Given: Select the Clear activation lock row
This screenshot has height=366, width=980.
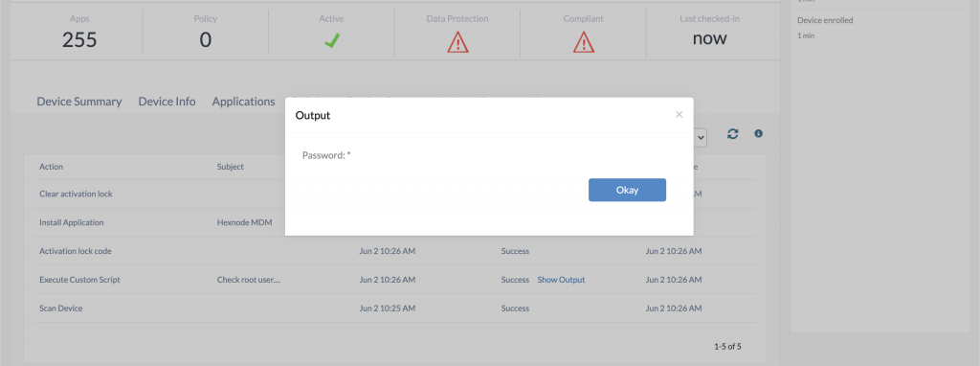Looking at the screenshot, I should 395,194.
